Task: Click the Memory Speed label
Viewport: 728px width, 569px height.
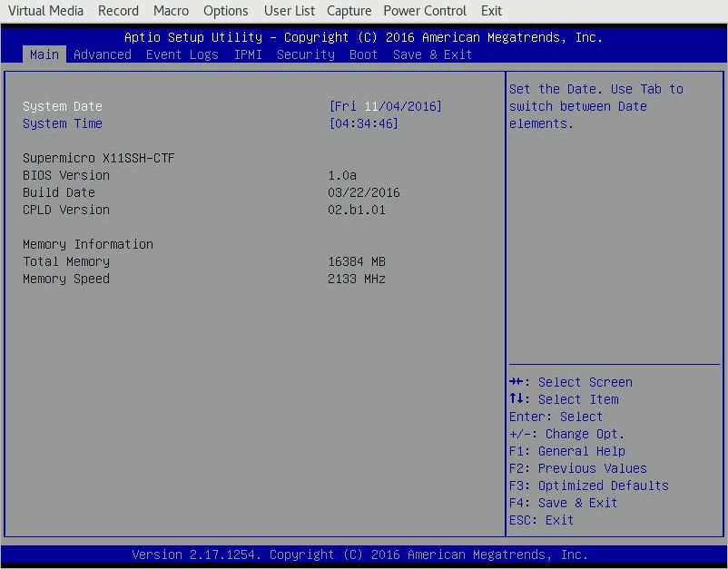Action: tap(66, 279)
